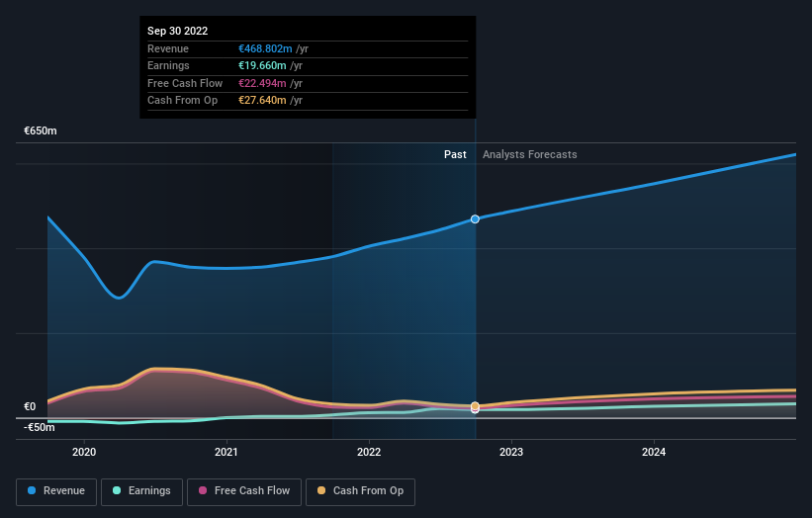The height and width of the screenshot is (518, 812).
Task: Toggle the Revenue legend button
Action: point(56,491)
